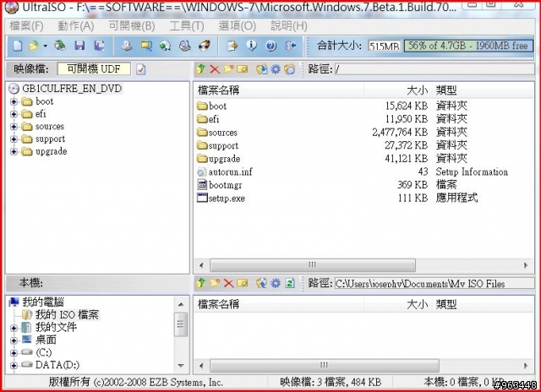Click the Make CD/DVD image icon
Viewport: 541px width, 392px height.
(127, 46)
